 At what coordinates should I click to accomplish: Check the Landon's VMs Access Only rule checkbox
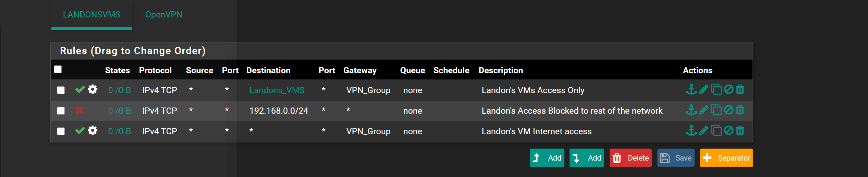pos(61,90)
